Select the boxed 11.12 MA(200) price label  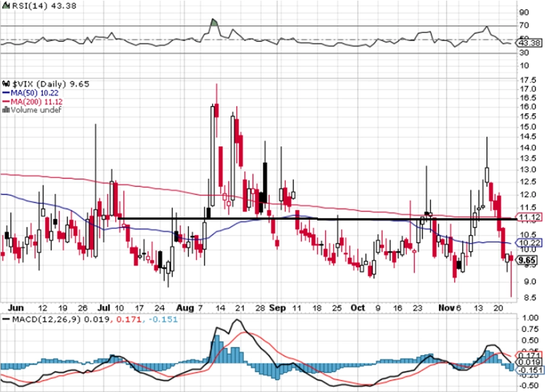click(x=529, y=217)
